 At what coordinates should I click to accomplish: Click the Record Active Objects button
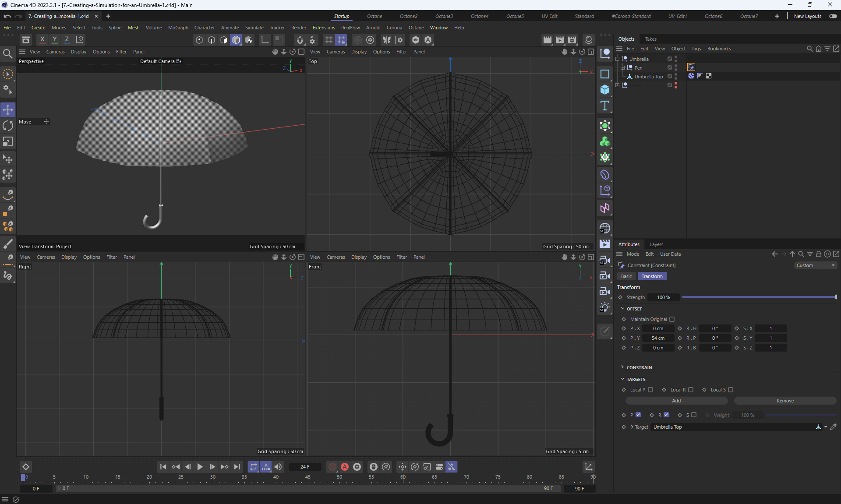click(332, 467)
